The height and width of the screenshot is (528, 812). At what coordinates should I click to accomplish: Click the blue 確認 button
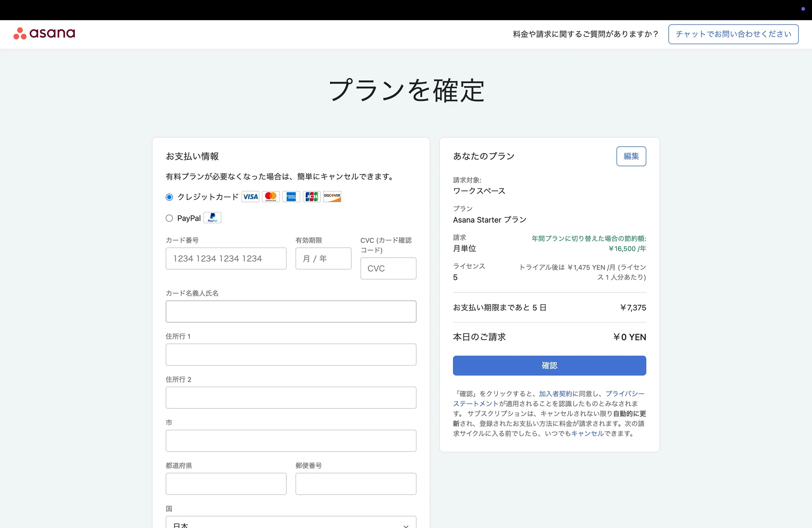[549, 366]
